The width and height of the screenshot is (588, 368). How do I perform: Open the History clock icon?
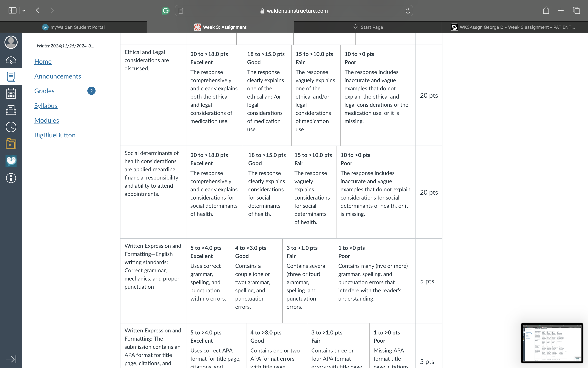11,127
